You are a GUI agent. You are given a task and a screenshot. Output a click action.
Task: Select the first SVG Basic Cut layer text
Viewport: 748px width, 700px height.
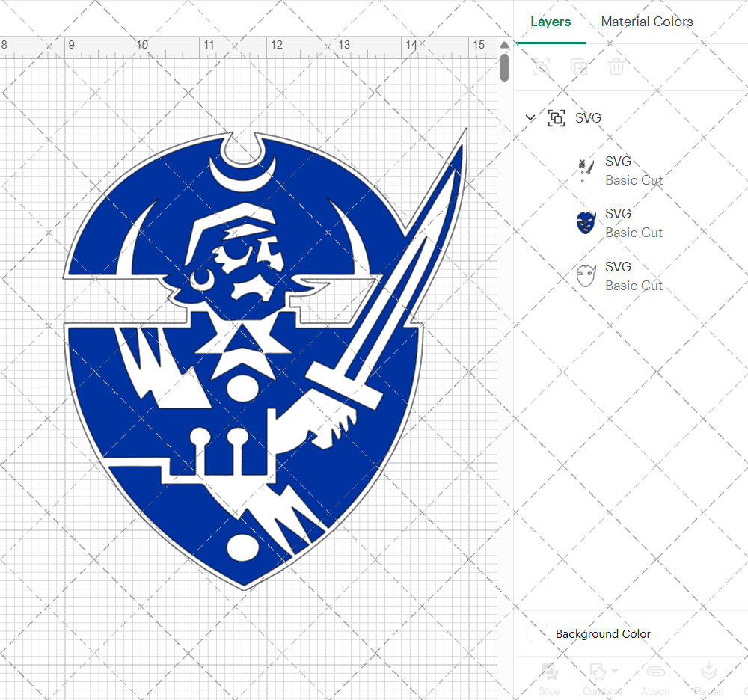(x=634, y=171)
